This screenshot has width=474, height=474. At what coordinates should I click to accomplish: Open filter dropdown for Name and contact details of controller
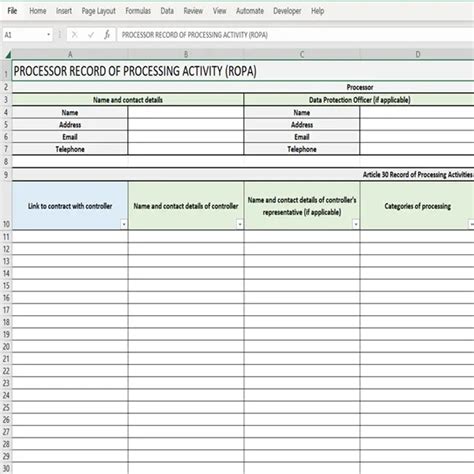(x=240, y=224)
